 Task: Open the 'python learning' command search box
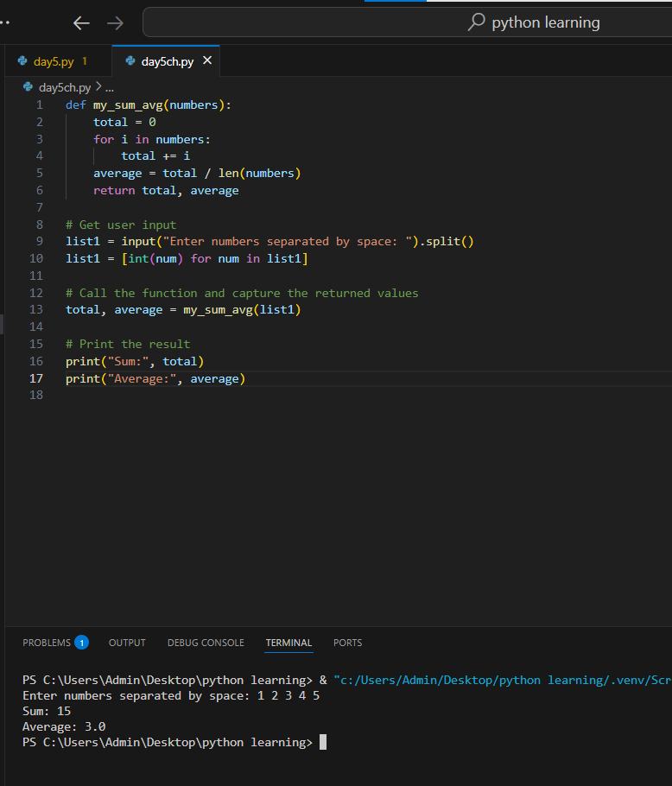[x=407, y=22]
